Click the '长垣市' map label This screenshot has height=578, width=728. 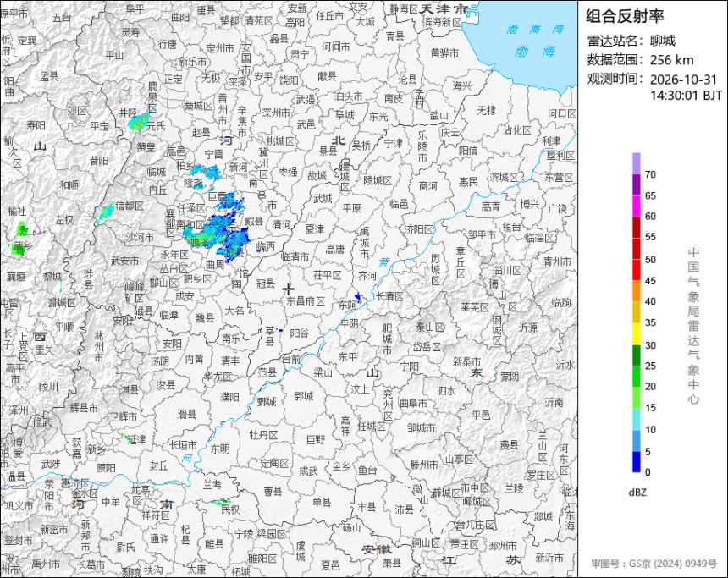pos(183,445)
